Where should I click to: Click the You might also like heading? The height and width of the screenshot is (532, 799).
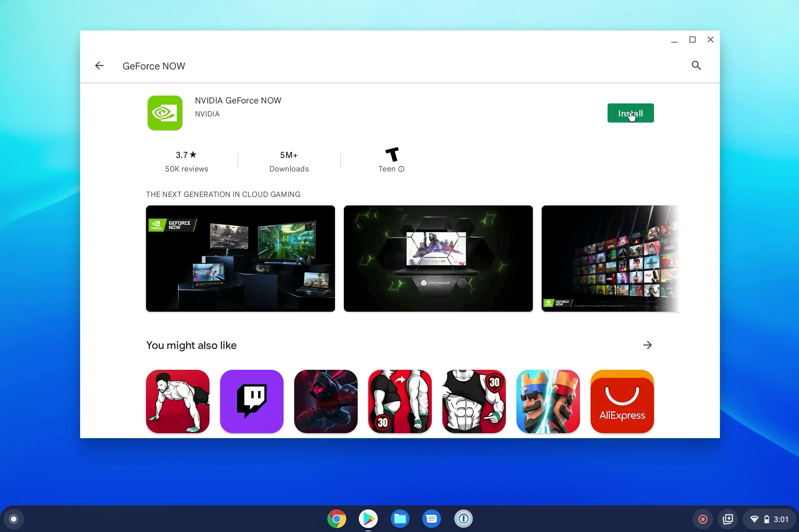click(x=191, y=345)
